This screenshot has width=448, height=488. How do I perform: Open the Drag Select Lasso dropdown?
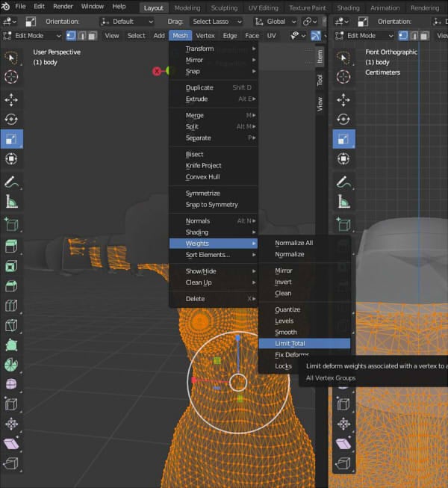click(217, 22)
